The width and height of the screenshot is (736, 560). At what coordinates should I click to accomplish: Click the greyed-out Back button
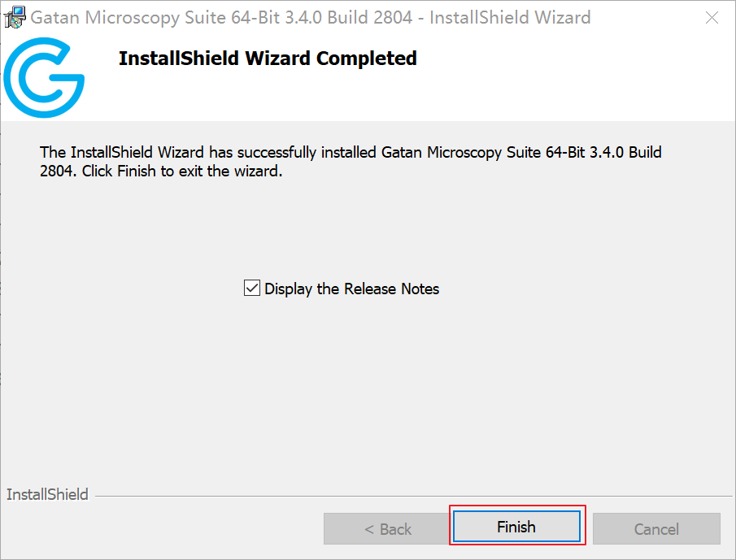tap(387, 529)
